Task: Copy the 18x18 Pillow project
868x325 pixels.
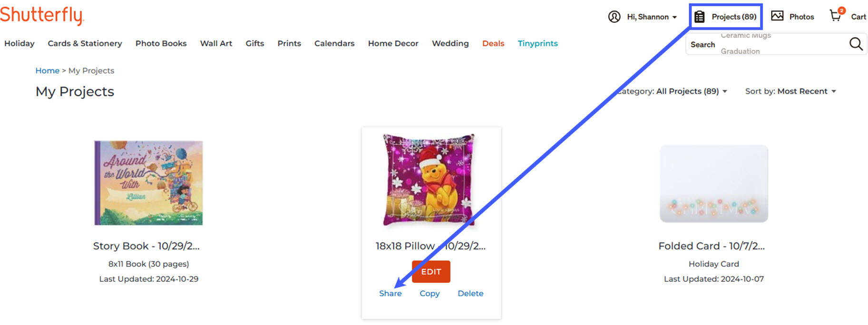Action: coord(429,294)
